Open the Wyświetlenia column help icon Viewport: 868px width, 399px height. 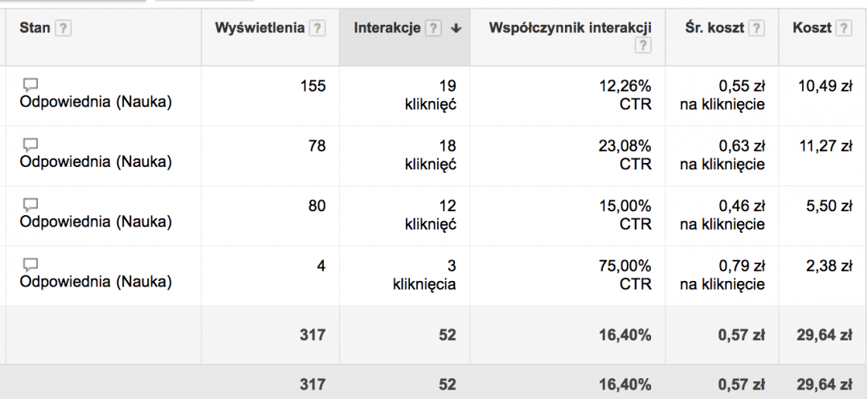pyautogui.click(x=318, y=28)
